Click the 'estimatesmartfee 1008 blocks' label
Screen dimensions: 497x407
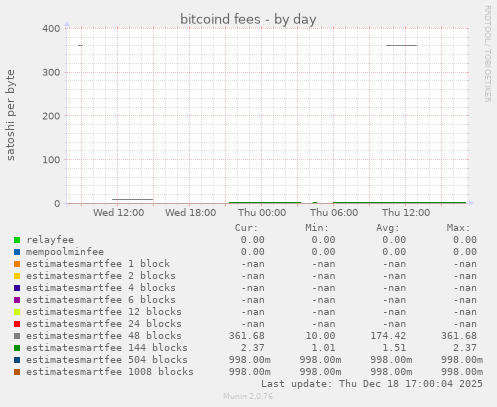[x=110, y=372]
